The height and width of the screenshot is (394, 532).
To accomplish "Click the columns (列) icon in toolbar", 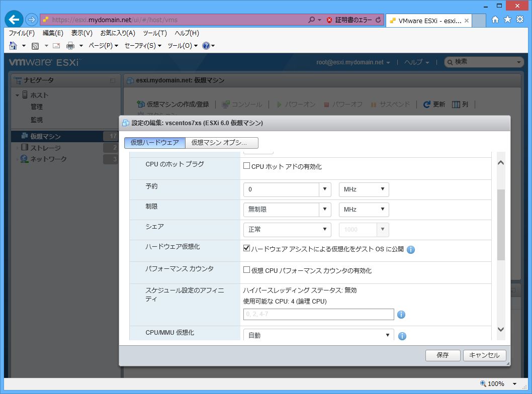I will point(456,105).
